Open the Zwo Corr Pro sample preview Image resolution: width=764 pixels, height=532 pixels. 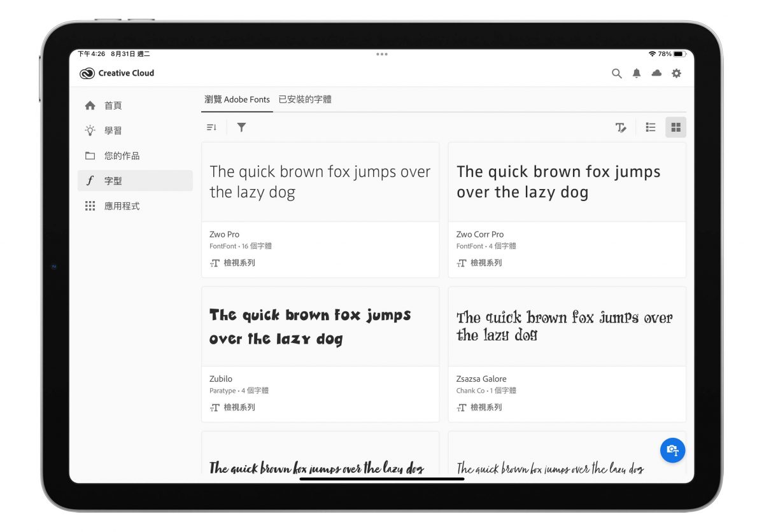pyautogui.click(x=567, y=182)
